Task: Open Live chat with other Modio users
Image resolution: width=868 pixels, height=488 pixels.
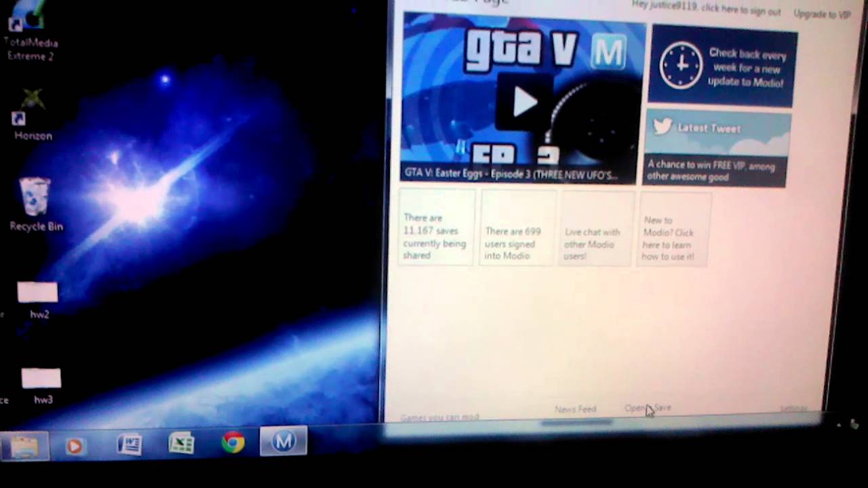Action: [596, 229]
